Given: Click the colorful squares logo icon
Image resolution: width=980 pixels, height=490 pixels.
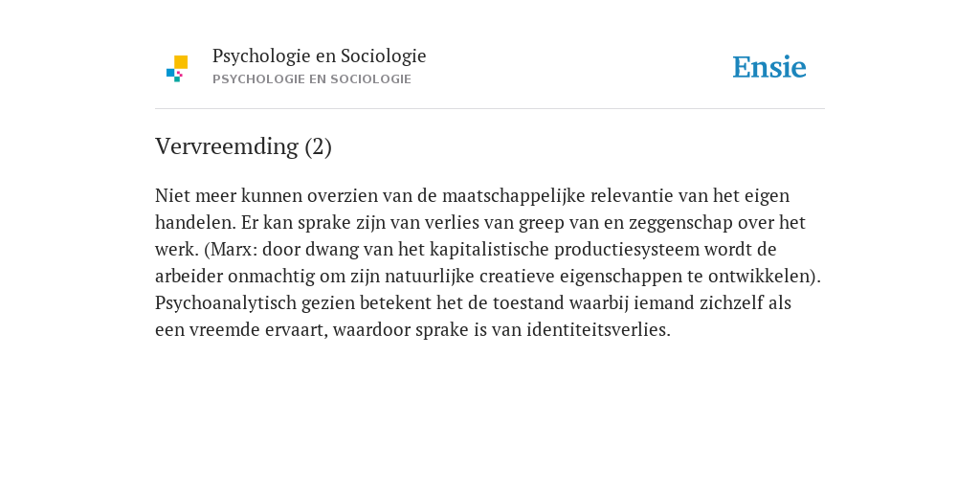Looking at the screenshot, I should [177, 69].
